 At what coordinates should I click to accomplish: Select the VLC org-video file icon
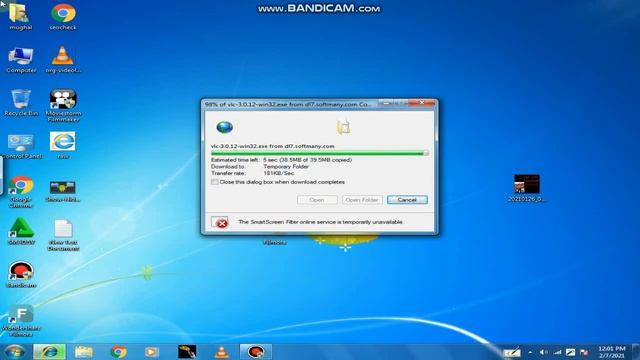(63, 60)
